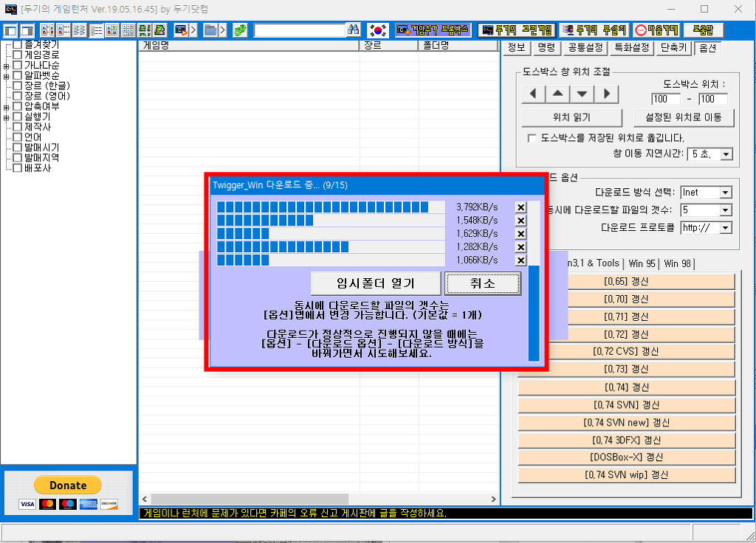Click the run game icon with play arrow
The height and width of the screenshot is (543, 756).
pos(182,31)
